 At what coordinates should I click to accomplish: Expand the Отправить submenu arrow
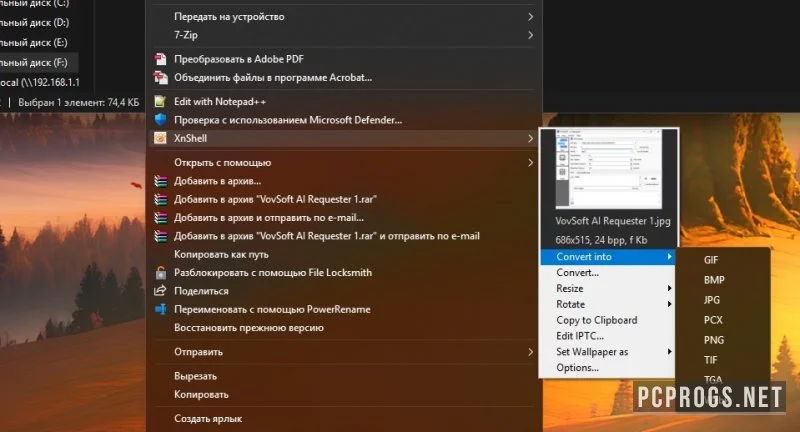coord(531,352)
